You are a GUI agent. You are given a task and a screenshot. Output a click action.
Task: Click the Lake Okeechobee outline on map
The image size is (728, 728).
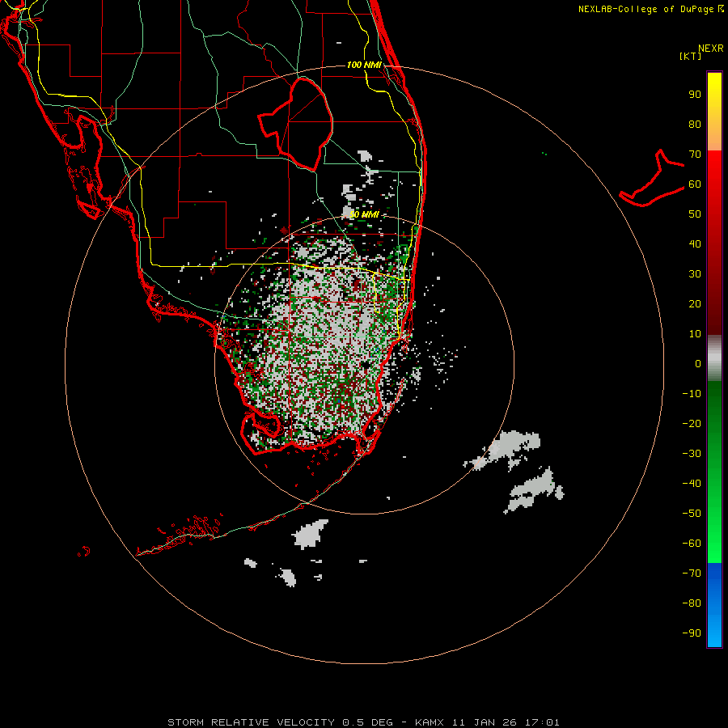pyautogui.click(x=296, y=124)
